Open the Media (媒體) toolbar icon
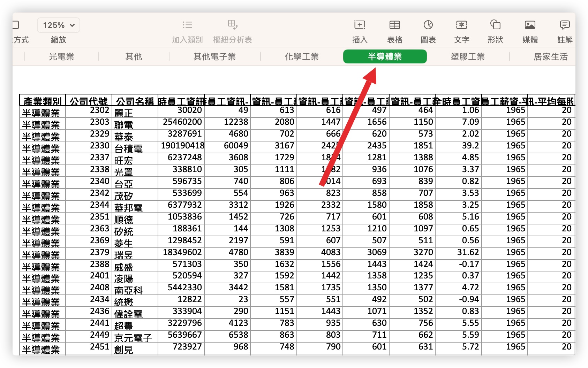 pyautogui.click(x=530, y=25)
